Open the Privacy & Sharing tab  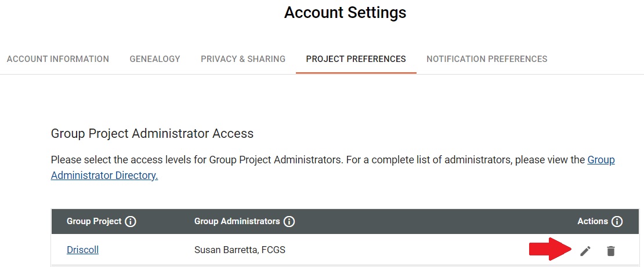click(x=243, y=59)
